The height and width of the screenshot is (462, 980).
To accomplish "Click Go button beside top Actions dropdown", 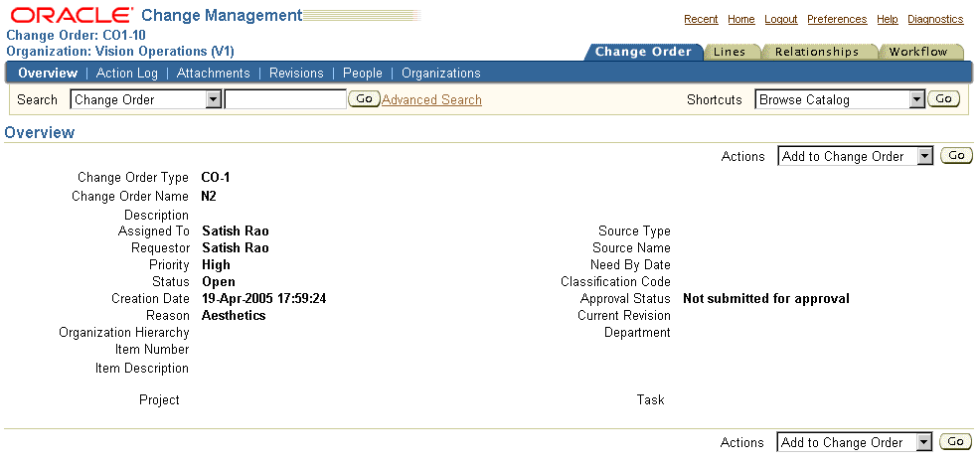I will tap(956, 156).
